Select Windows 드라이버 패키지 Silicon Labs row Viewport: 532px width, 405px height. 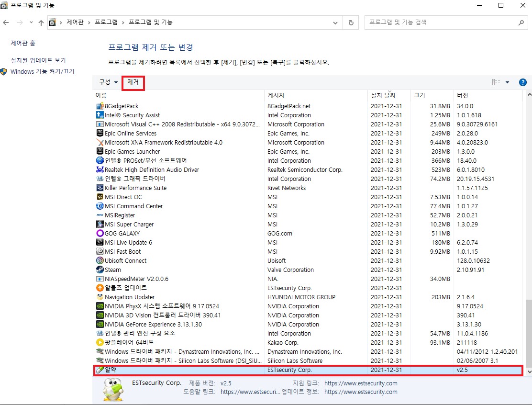point(308,361)
